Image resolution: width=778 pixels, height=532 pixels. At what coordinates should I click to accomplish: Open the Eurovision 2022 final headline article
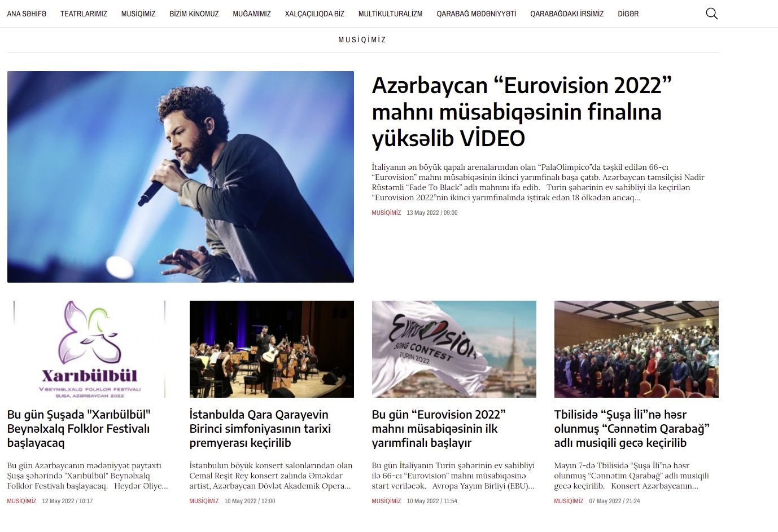pyautogui.click(x=522, y=112)
